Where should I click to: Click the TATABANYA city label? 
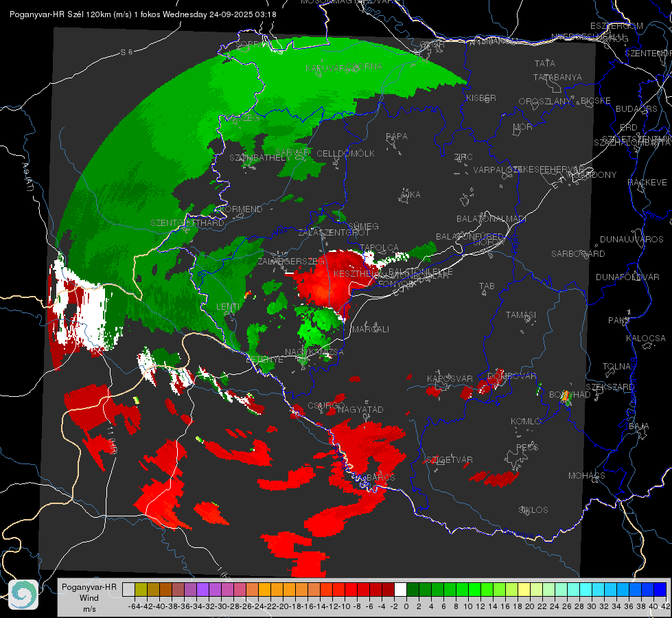557,77
